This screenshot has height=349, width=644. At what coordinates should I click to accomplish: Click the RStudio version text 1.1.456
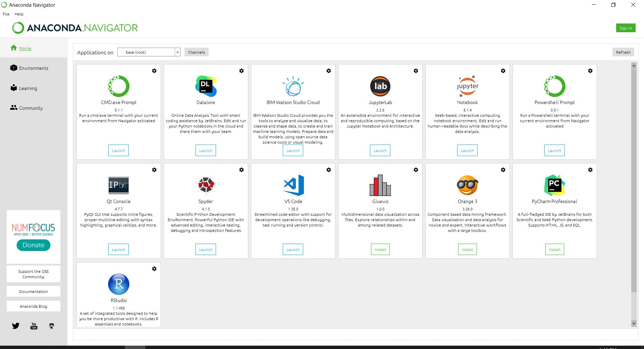coord(119,308)
